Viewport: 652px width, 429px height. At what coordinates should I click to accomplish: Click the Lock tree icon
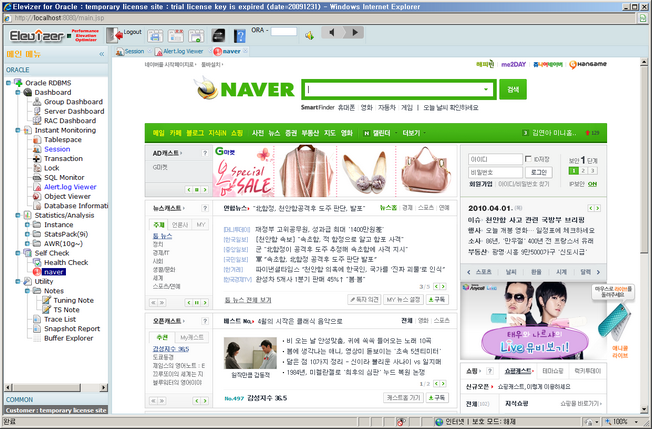click(x=37, y=168)
